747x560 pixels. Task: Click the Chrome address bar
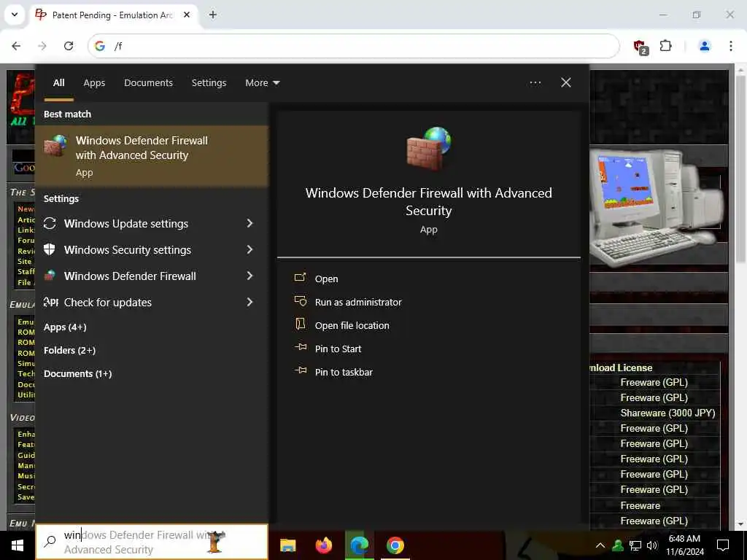[x=354, y=46]
